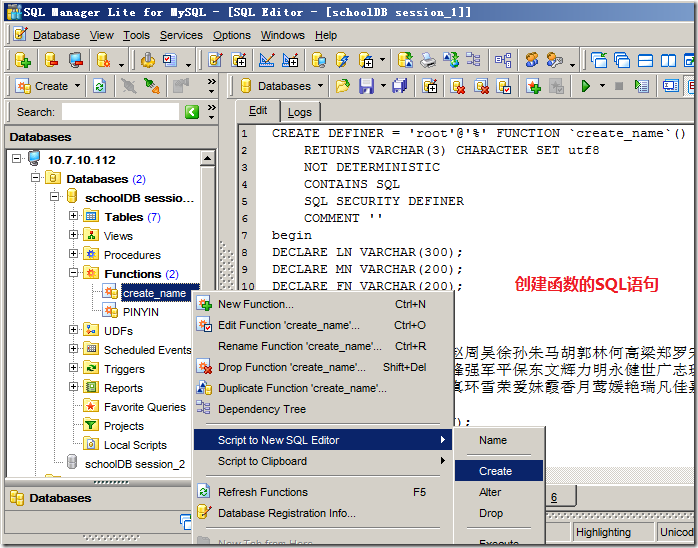This screenshot has width=698, height=548.
Task: Click the Create Database cylinder icon
Action: (x=103, y=60)
